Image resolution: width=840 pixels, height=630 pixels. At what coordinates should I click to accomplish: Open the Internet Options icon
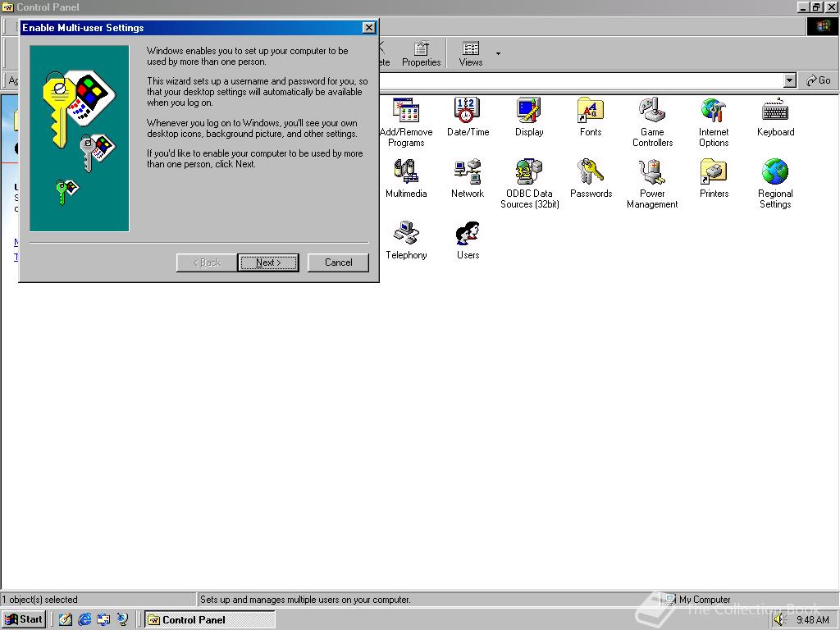714,122
